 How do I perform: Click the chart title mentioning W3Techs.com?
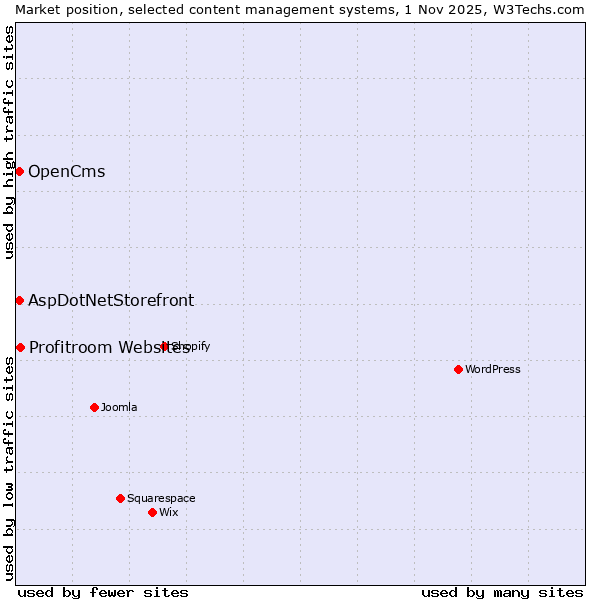pyautogui.click(x=300, y=9)
